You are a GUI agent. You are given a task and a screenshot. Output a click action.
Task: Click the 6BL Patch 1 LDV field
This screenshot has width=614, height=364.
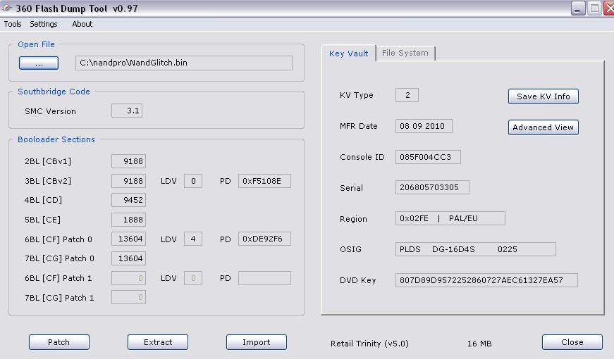[x=193, y=278]
